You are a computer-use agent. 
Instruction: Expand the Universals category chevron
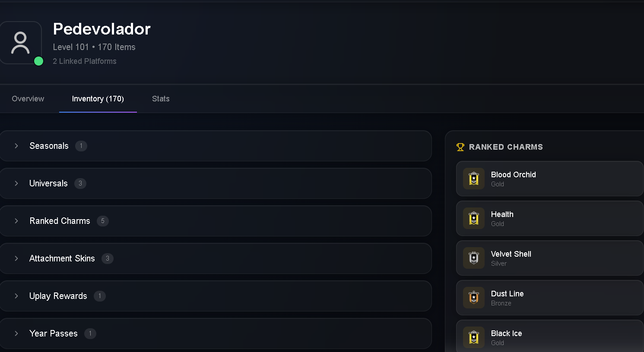pyautogui.click(x=16, y=183)
